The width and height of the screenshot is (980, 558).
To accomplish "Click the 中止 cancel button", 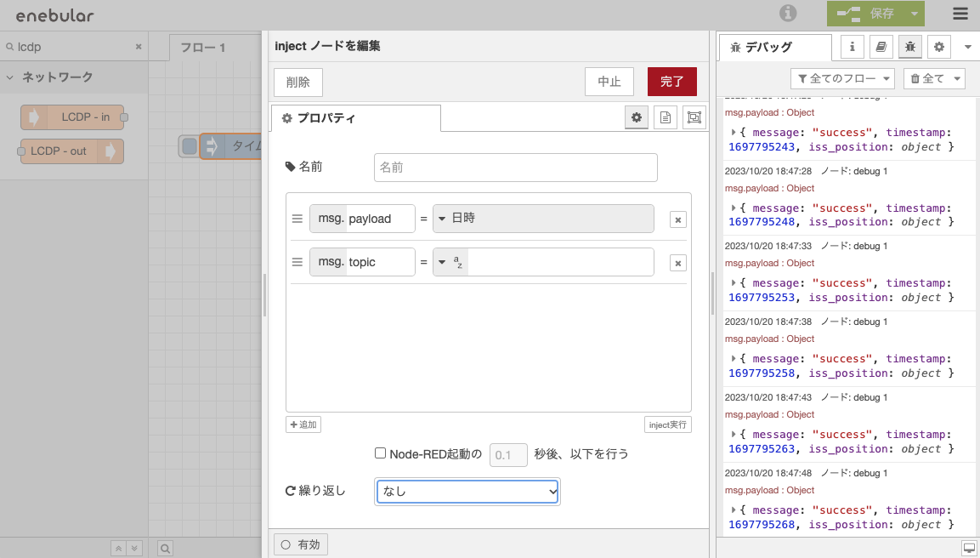I will click(609, 82).
